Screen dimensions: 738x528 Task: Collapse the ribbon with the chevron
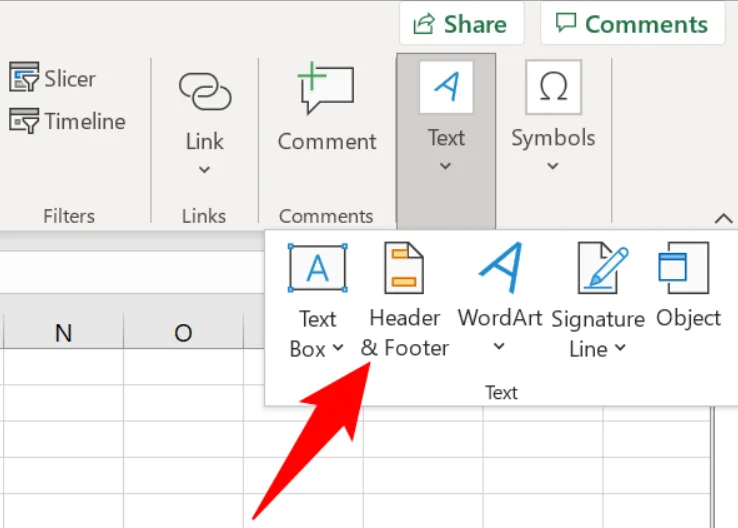[x=722, y=217]
